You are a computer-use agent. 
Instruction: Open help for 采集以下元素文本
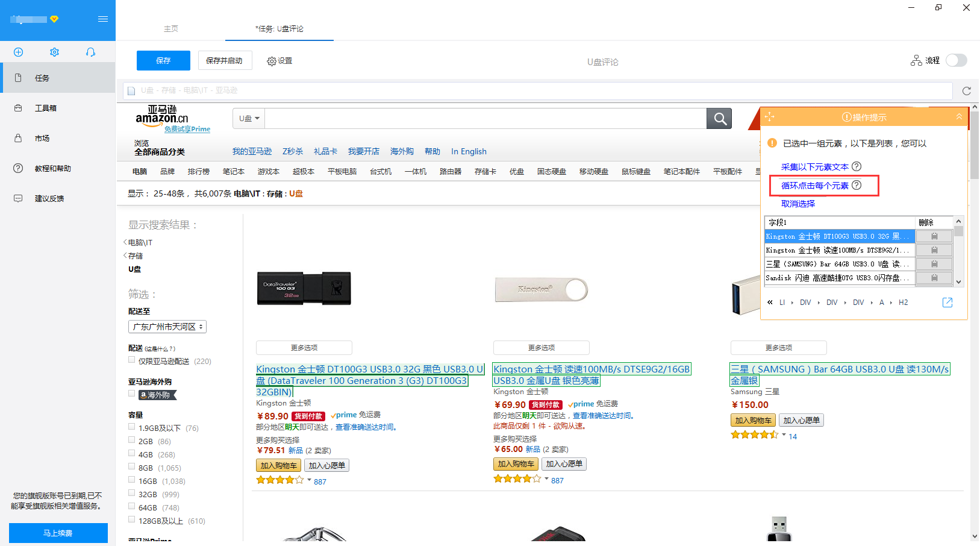click(x=857, y=166)
